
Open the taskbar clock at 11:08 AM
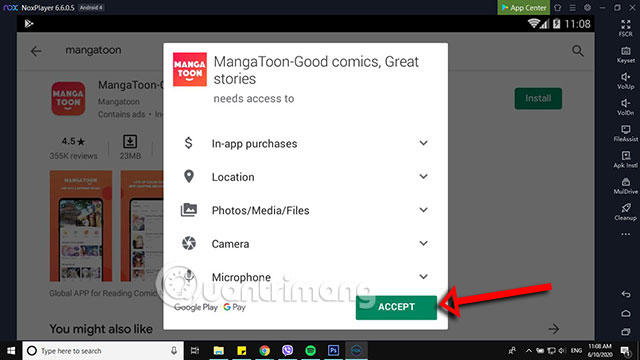[600, 351]
